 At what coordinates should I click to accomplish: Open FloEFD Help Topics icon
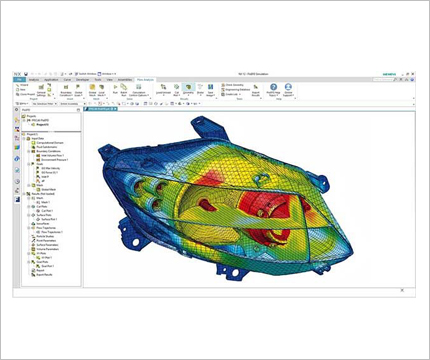click(273, 88)
